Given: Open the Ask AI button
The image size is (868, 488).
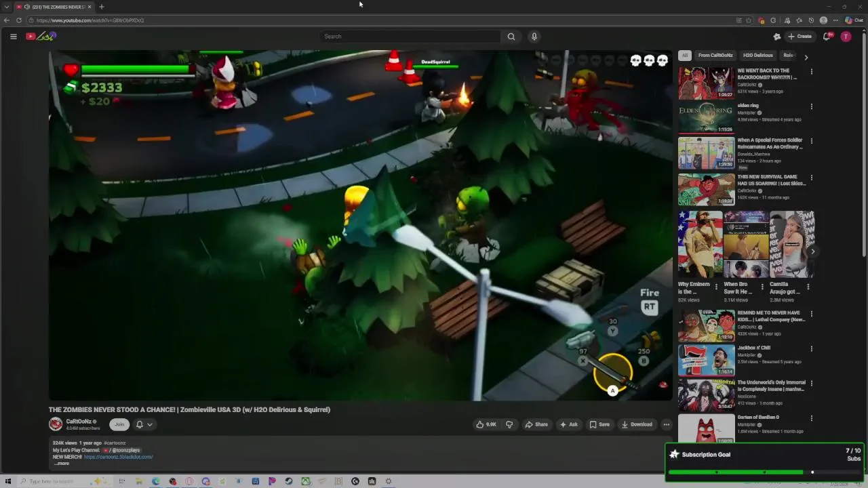Looking at the screenshot, I should pos(569,424).
